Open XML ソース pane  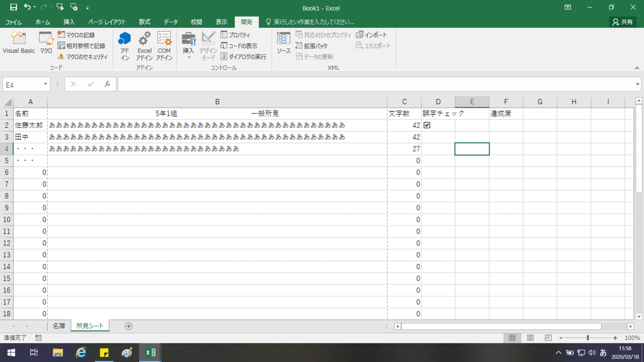283,43
